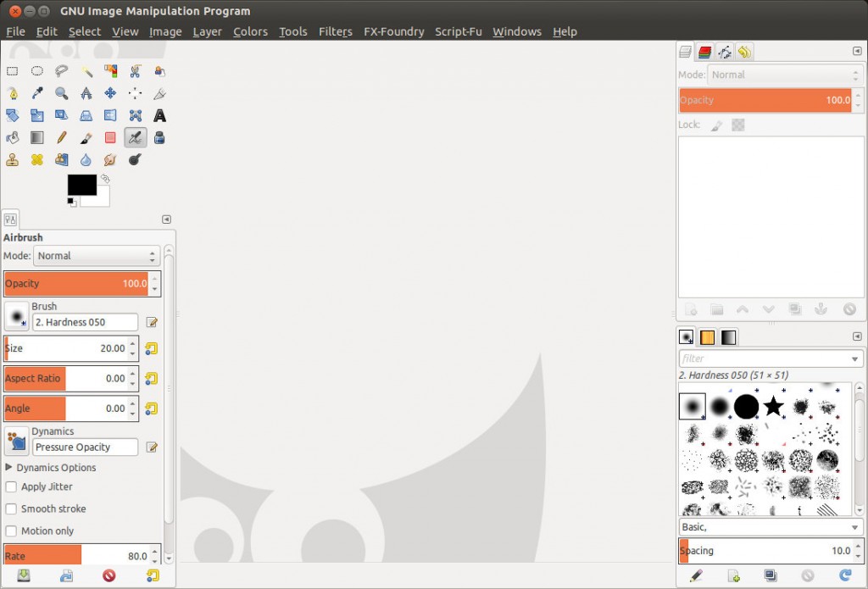Open the Tool Options panel configuration menu
Viewport: 868px width, 589px height.
point(166,219)
